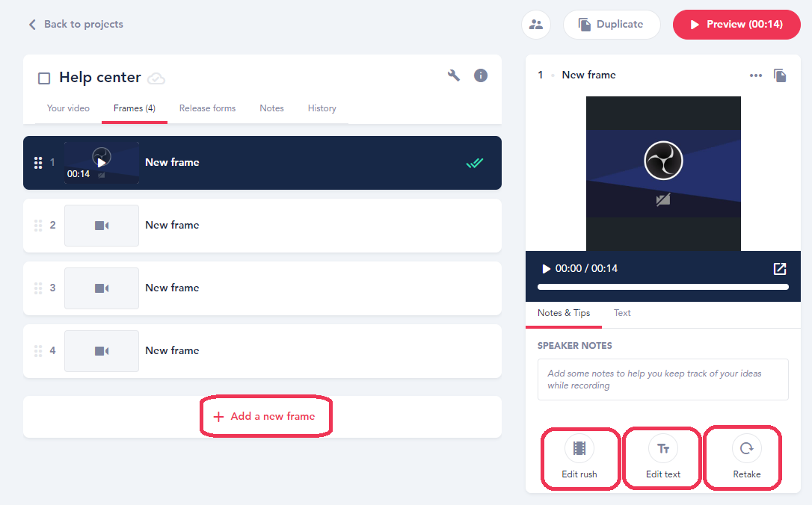Click the Edit rush film icon
The height and width of the screenshot is (505, 812).
point(579,448)
